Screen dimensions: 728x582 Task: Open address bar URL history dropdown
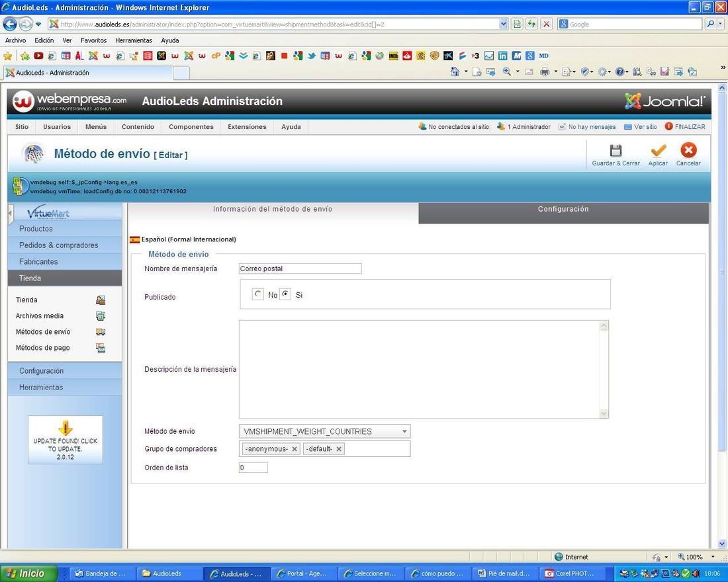click(x=503, y=24)
